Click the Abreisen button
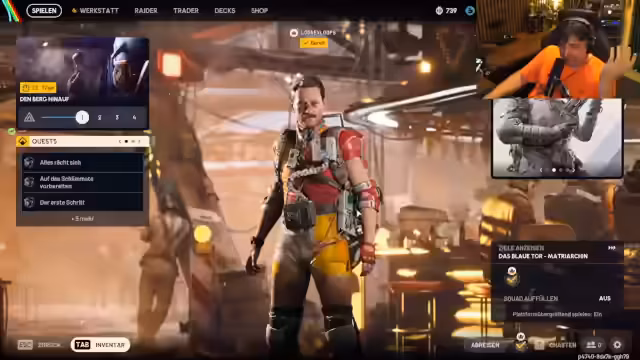Viewport: 640px width, 360px height. pos(485,345)
